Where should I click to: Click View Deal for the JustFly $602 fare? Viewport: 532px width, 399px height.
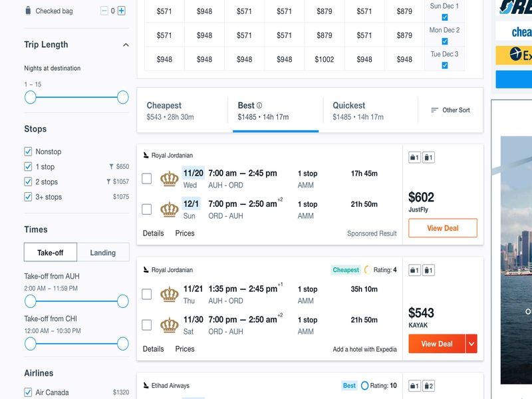[443, 228]
